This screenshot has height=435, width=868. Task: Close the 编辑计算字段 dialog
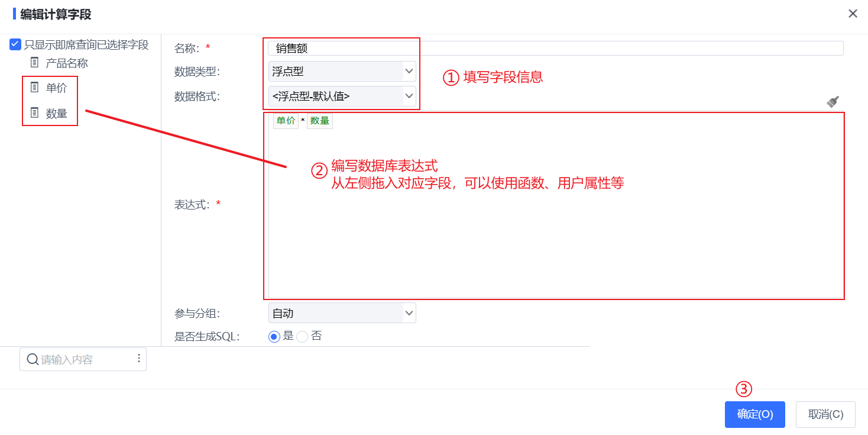coord(853,14)
